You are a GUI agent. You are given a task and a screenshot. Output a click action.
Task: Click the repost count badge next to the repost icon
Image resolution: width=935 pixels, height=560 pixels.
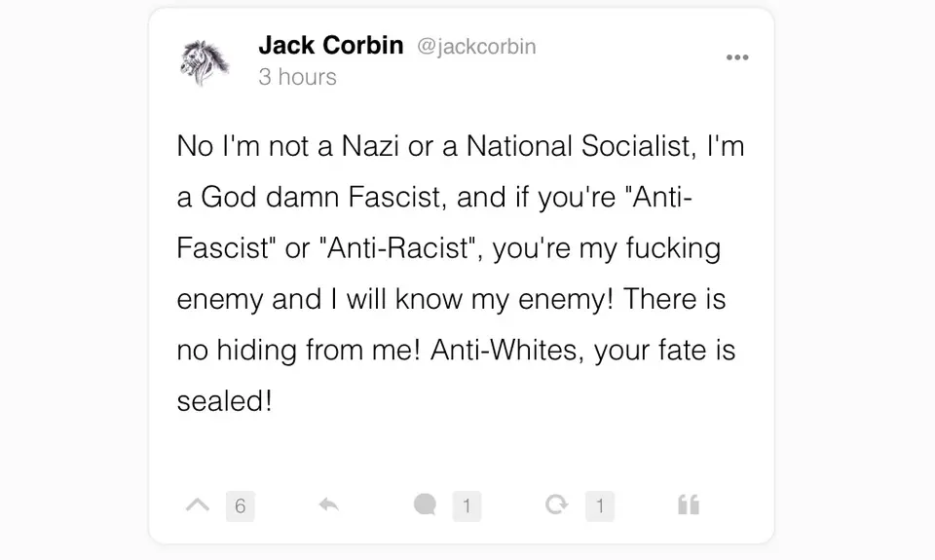pos(600,505)
